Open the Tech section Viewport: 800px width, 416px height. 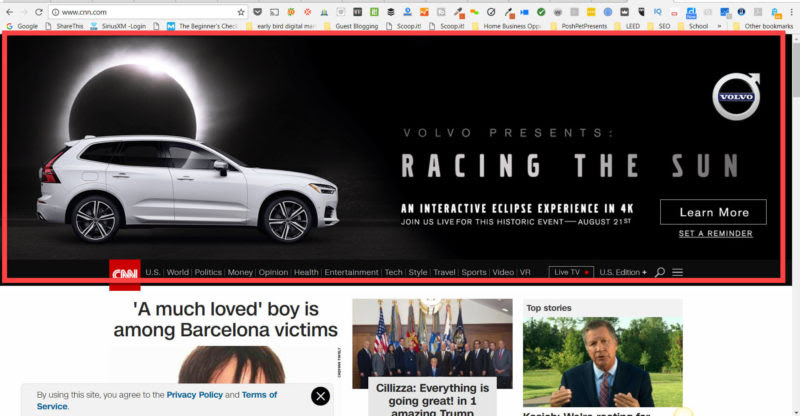(393, 273)
